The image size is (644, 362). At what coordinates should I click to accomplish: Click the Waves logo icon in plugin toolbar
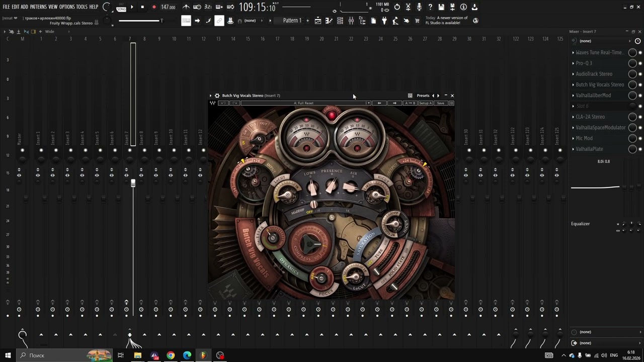(x=213, y=103)
